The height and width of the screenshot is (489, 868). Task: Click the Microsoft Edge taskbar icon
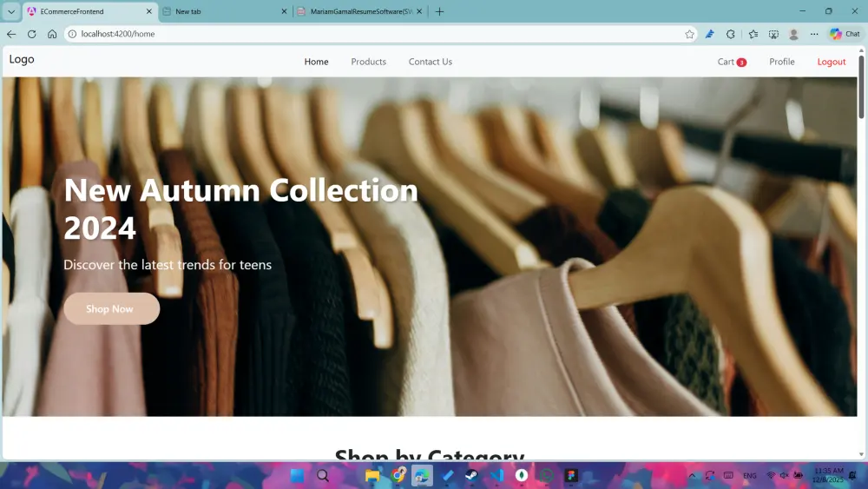422,475
